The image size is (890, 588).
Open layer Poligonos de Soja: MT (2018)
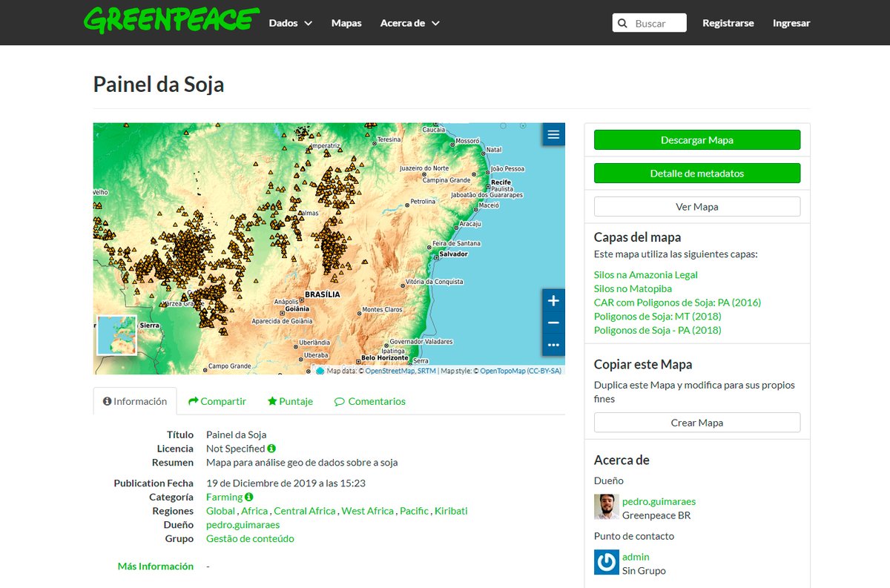(658, 317)
